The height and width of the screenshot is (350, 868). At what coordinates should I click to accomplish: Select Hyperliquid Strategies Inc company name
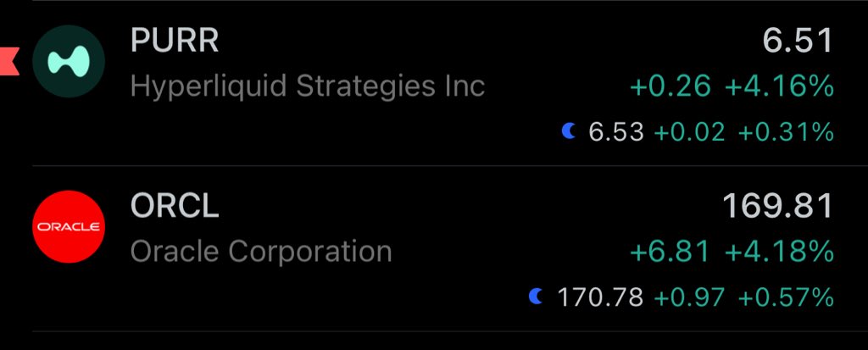[x=308, y=86]
